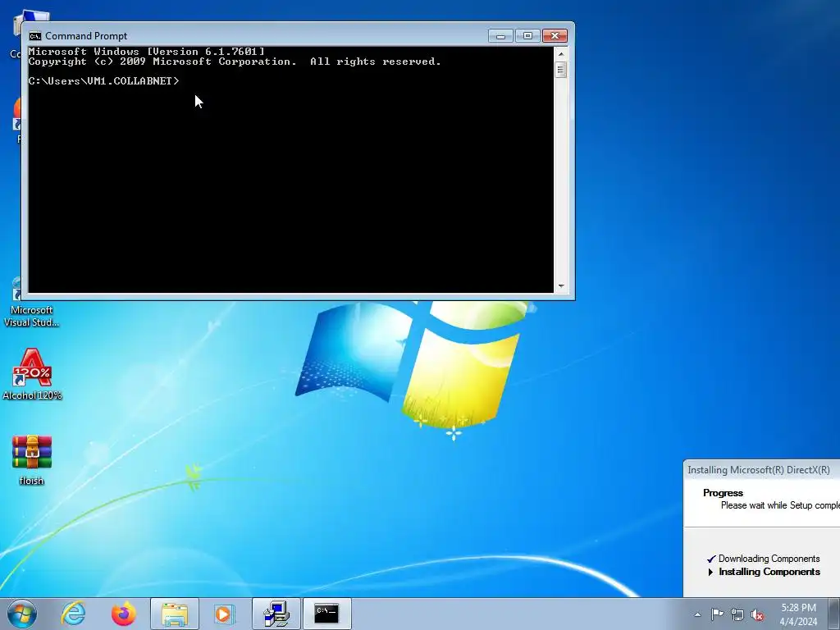
Task: Open clock showing 5:28 PM
Action: [x=798, y=614]
